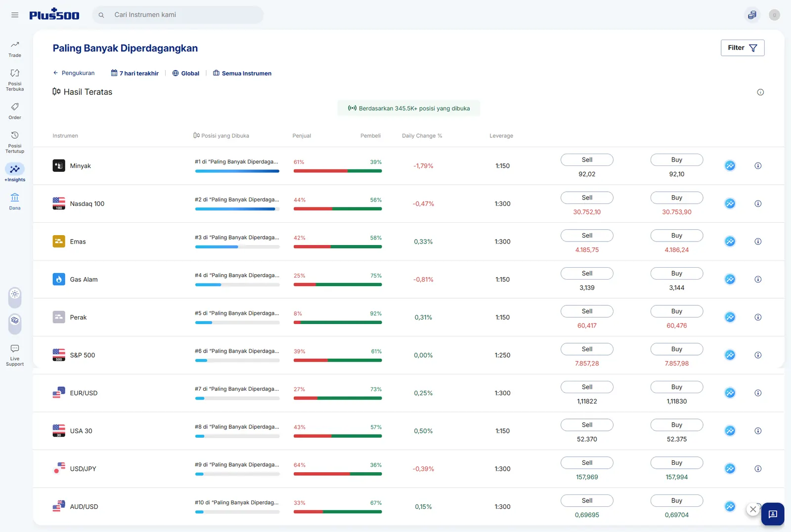This screenshot has height=532, width=791.
Task: Open Posisi Tertutup in the sidebar
Action: [15, 142]
